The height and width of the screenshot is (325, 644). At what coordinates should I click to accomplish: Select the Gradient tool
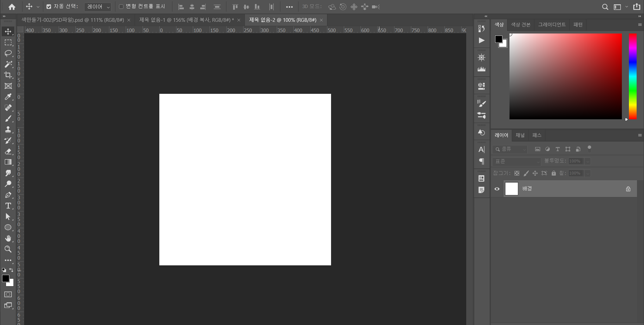coord(8,162)
